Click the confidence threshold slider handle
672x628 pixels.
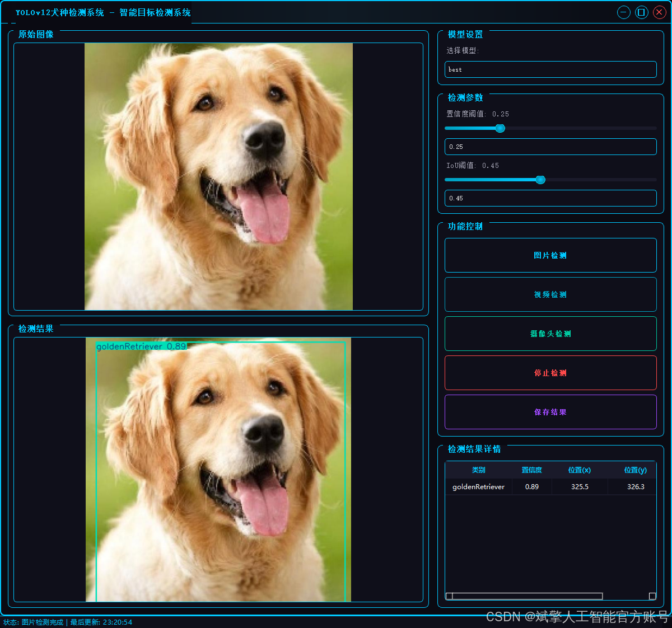pyautogui.click(x=500, y=128)
